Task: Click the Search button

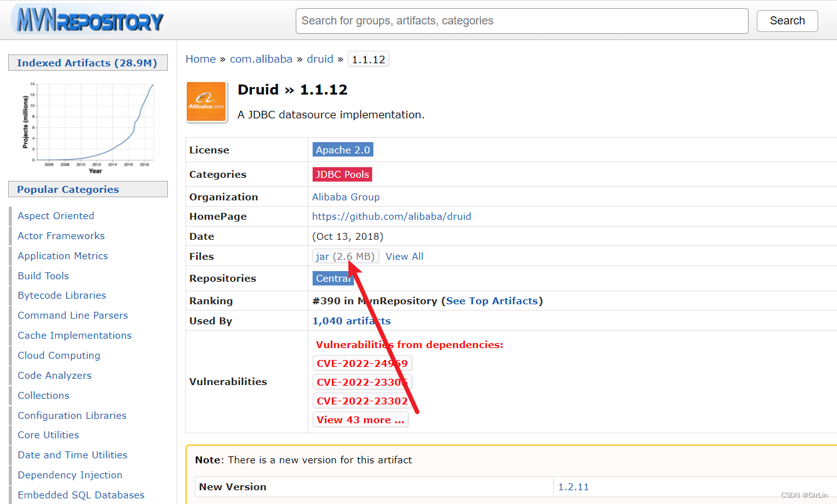Action: [788, 21]
